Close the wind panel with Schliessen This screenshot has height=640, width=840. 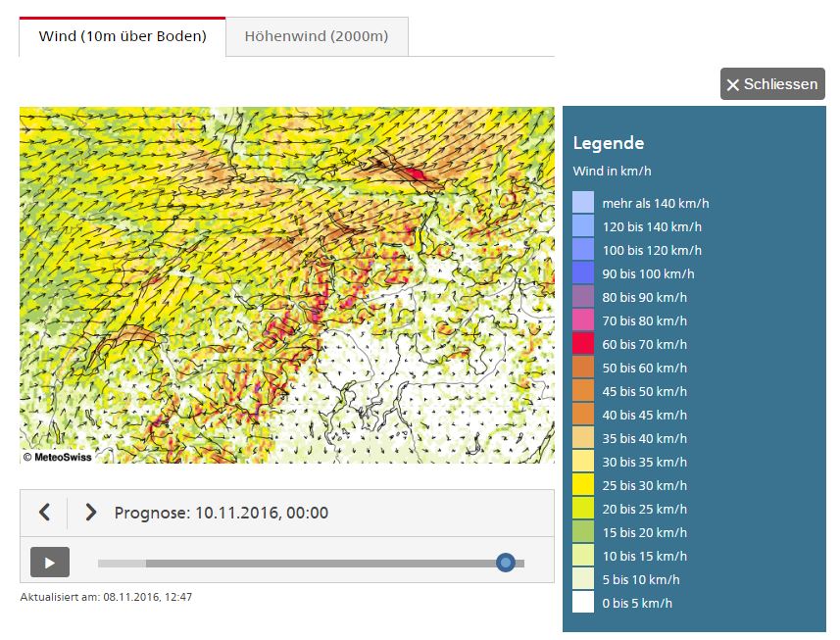771,84
